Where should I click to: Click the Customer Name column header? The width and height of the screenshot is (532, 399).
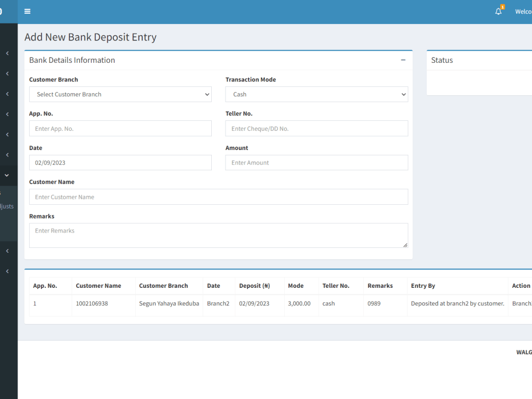pyautogui.click(x=98, y=286)
